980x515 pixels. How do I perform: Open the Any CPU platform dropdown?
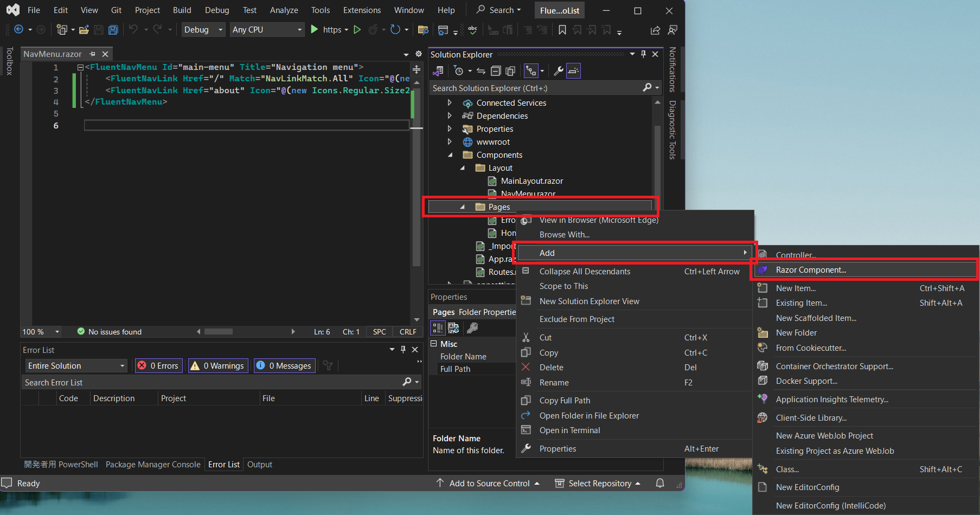tap(266, 30)
